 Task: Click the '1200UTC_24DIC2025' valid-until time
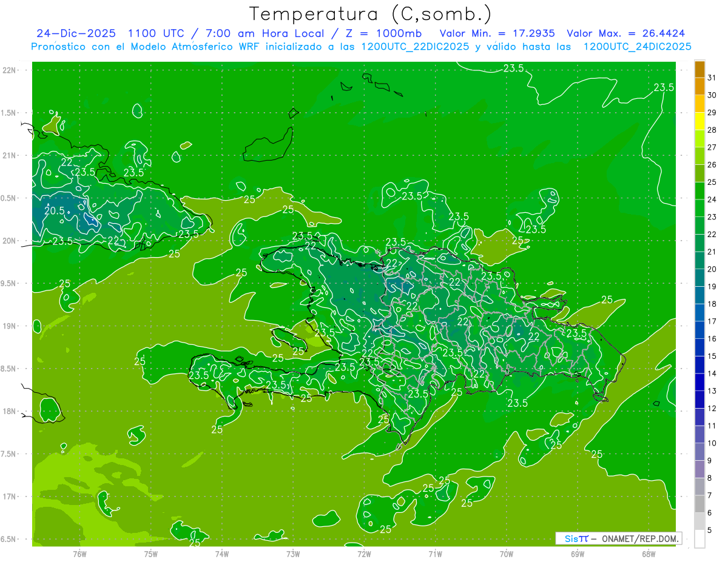point(637,47)
